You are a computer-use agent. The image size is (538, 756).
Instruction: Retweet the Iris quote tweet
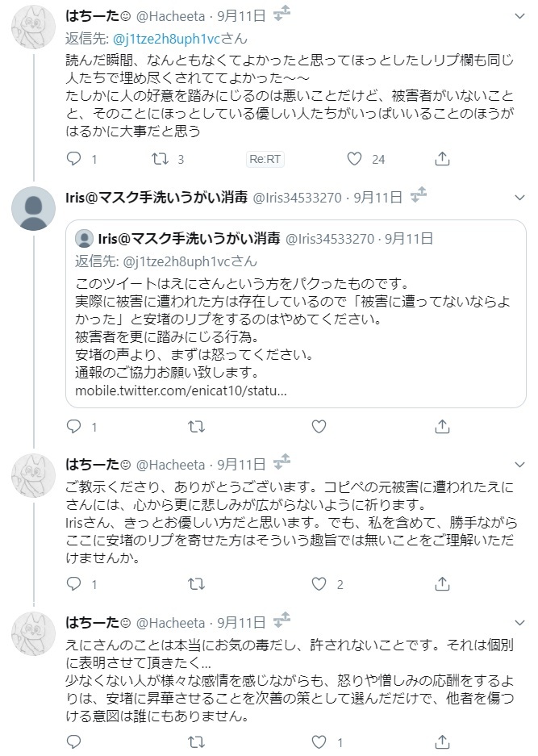pyautogui.click(x=196, y=426)
